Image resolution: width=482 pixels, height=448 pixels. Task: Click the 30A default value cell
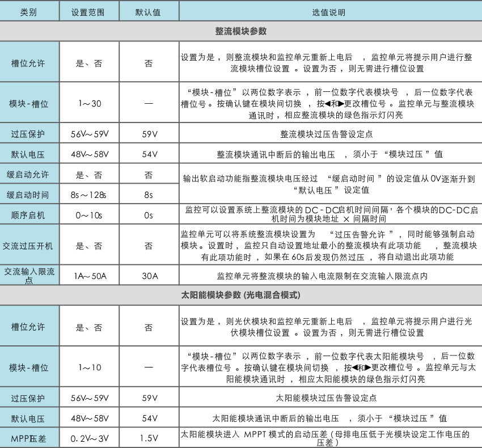pos(149,276)
